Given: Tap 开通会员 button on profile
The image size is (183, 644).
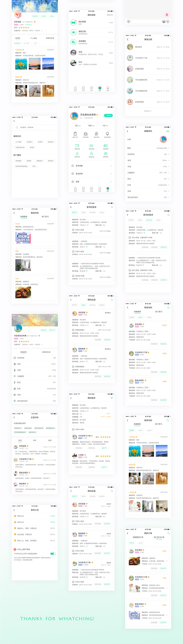Looking at the screenshot, I should click(x=109, y=115).
